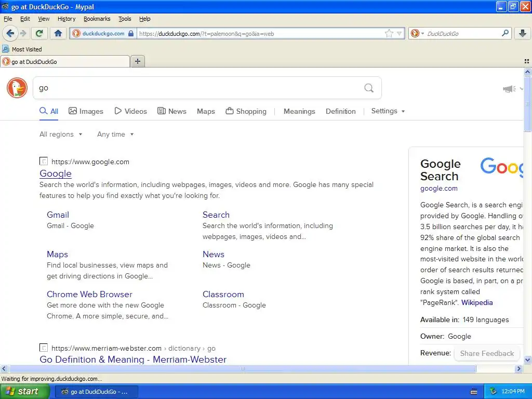Open the Gmail sitelink

[58, 215]
